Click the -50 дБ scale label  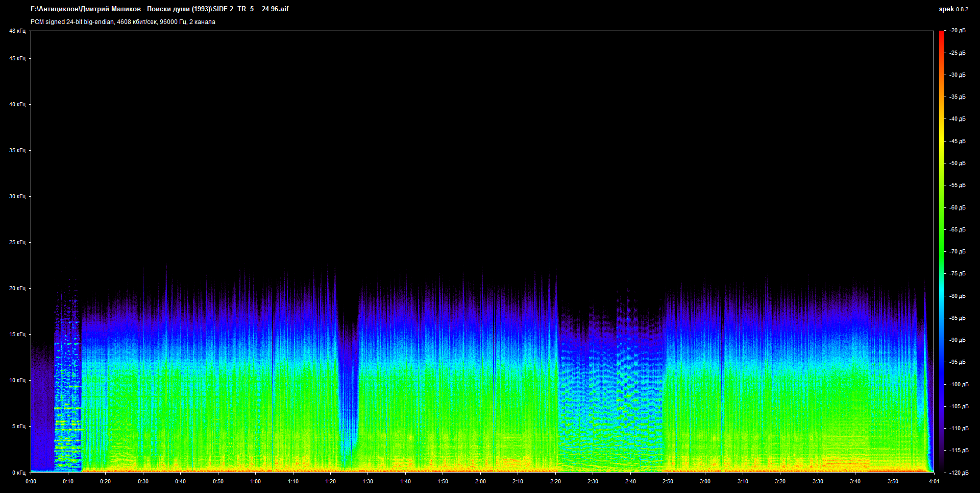(x=958, y=163)
